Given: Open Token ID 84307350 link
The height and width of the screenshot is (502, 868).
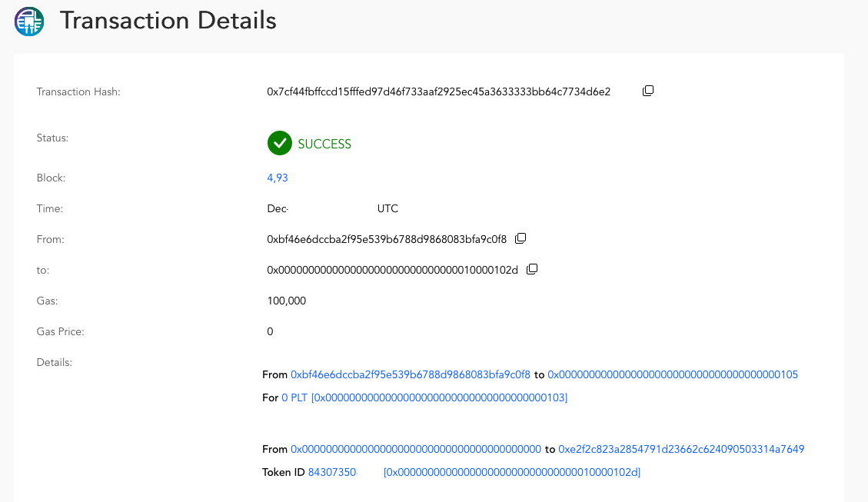Looking at the screenshot, I should [333, 472].
